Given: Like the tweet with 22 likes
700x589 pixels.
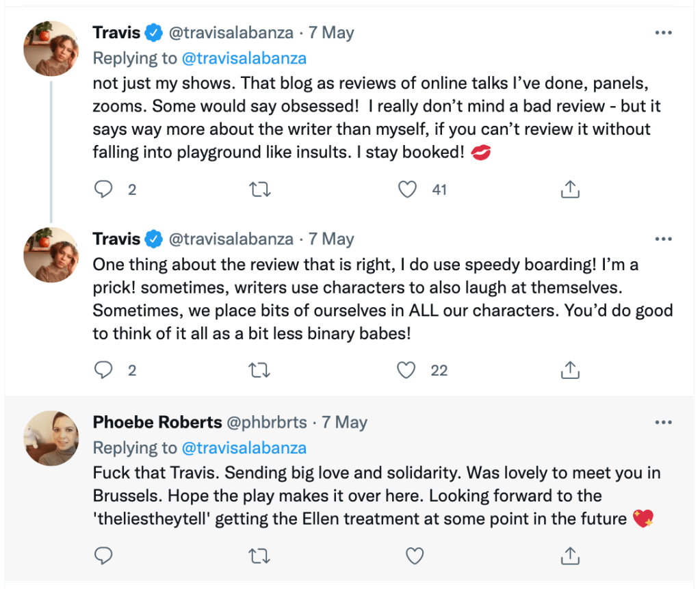Looking at the screenshot, I should click(408, 370).
